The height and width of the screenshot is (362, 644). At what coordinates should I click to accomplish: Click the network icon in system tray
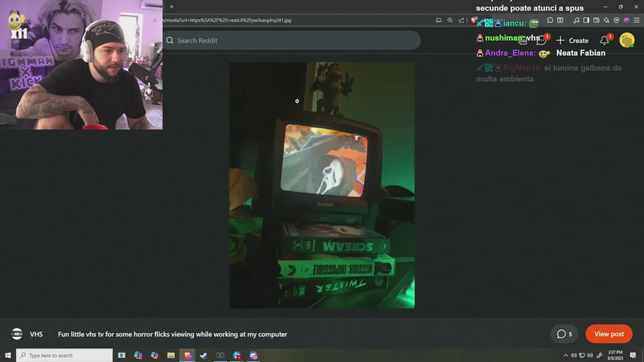point(582,355)
